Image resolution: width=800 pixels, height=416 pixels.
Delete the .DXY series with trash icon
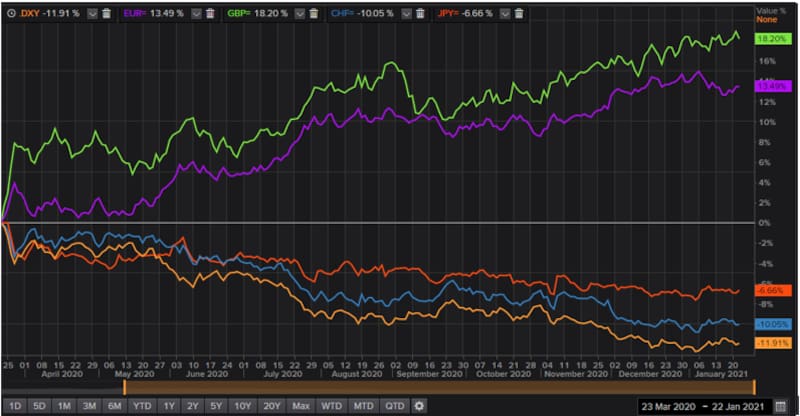107,13
